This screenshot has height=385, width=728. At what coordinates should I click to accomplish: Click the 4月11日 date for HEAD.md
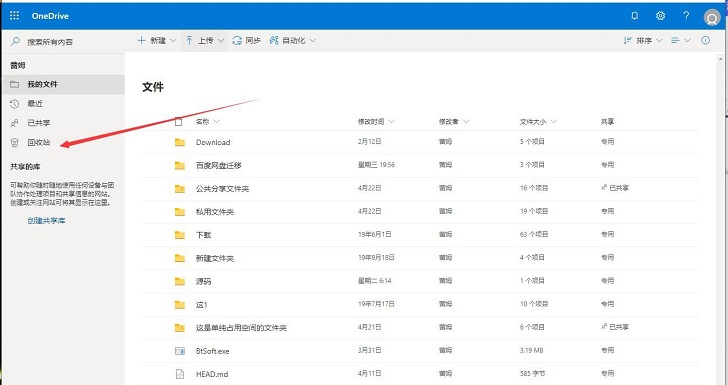click(x=369, y=374)
